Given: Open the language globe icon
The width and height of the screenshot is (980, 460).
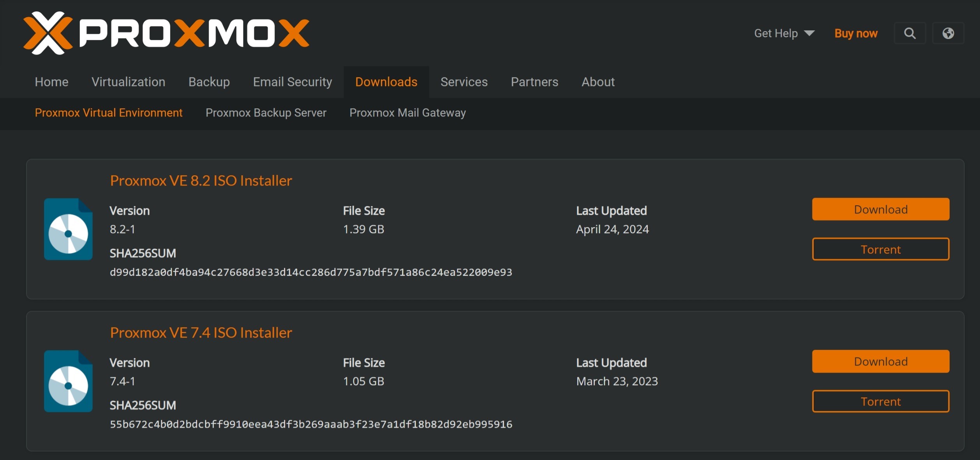Looking at the screenshot, I should coord(948,33).
